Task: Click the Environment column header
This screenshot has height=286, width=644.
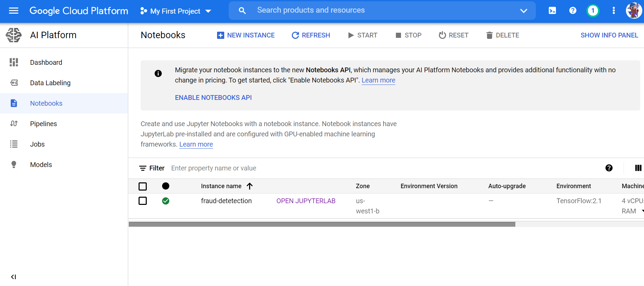Action: point(573,186)
